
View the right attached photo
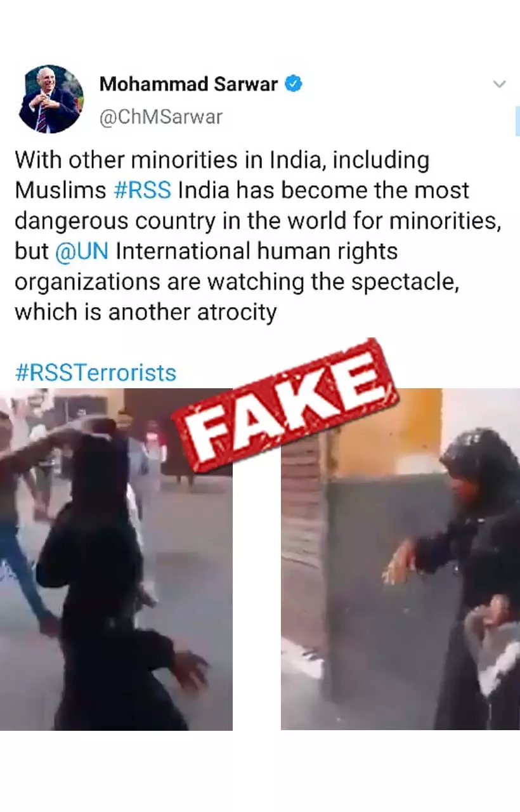(x=400, y=559)
